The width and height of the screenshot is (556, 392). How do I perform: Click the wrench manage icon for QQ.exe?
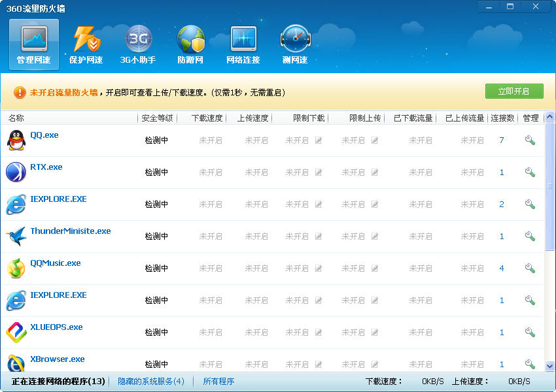coord(530,140)
